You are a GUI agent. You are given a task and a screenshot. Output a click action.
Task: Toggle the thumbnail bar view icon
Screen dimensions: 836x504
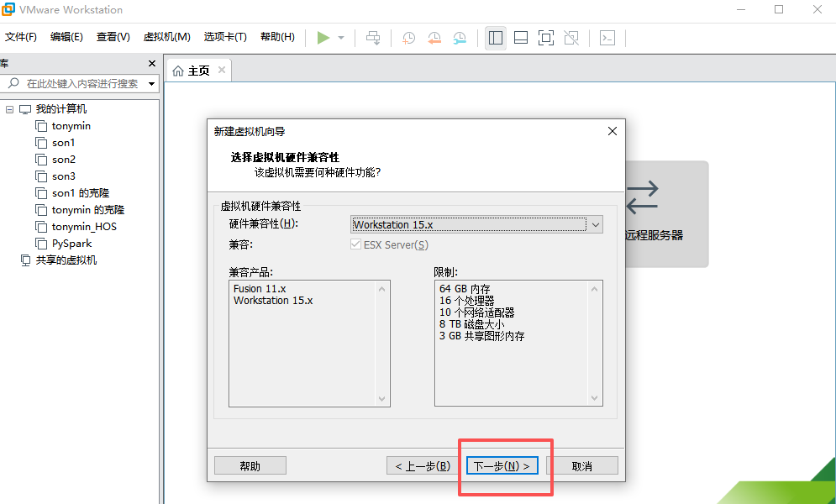(x=521, y=38)
